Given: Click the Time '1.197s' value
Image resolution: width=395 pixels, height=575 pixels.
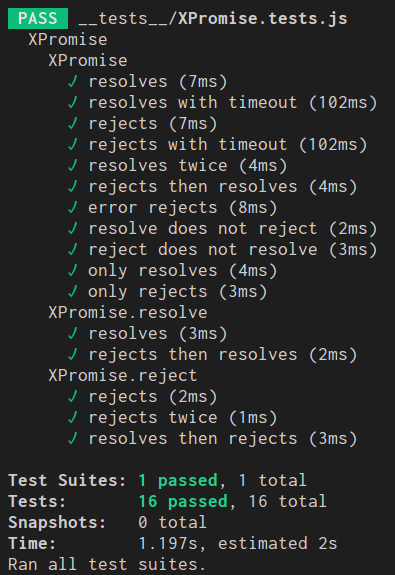Looking at the screenshot, I should point(168,543).
